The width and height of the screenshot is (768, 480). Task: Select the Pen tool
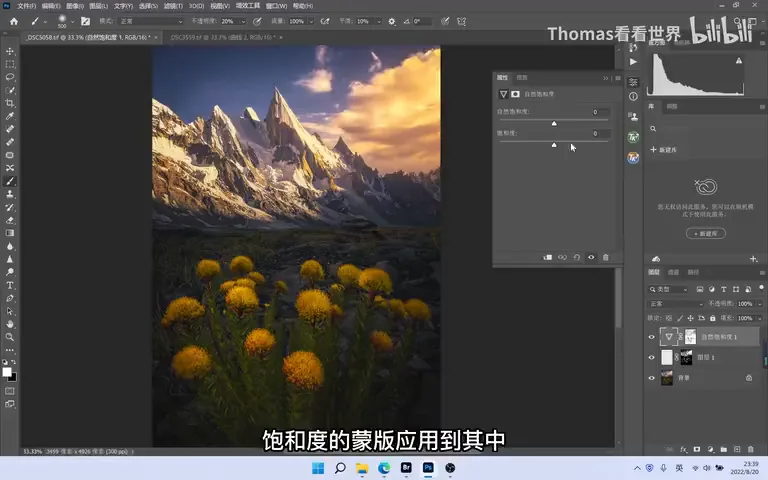[10, 298]
